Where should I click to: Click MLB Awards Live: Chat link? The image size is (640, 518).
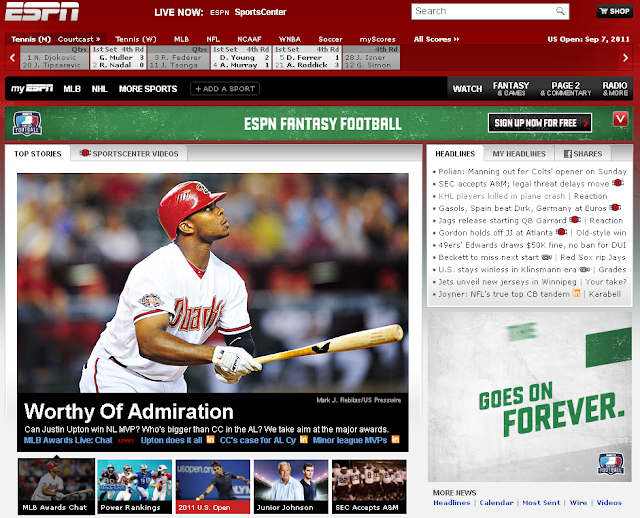68,440
